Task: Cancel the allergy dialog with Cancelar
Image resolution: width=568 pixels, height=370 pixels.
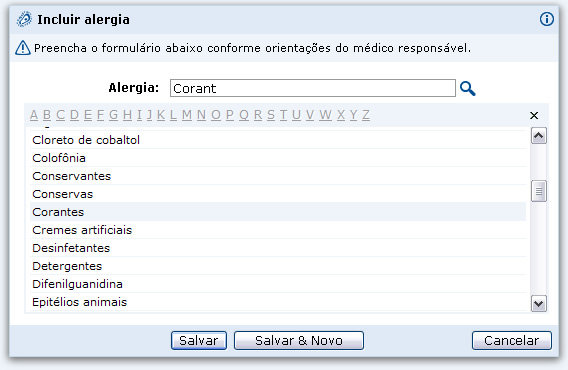Action: coord(512,341)
